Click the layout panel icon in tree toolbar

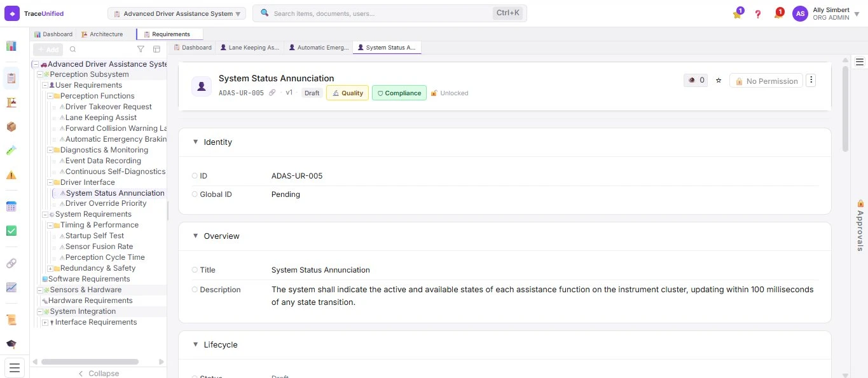point(156,50)
